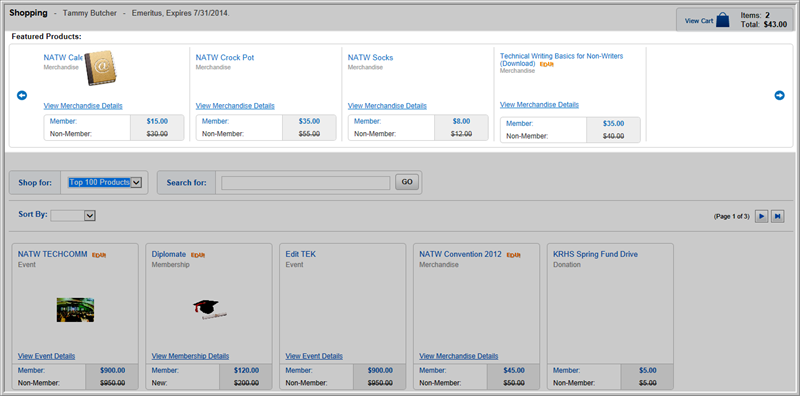Open KRHS Spring Fund Drive product title
Viewport: 800px width, 396px height.
595,254
